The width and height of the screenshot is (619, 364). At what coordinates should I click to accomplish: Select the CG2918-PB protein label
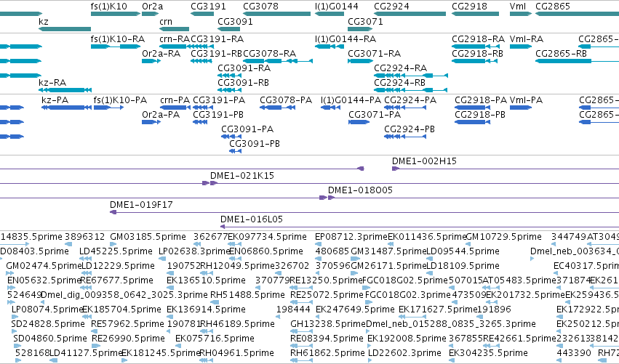click(x=480, y=115)
